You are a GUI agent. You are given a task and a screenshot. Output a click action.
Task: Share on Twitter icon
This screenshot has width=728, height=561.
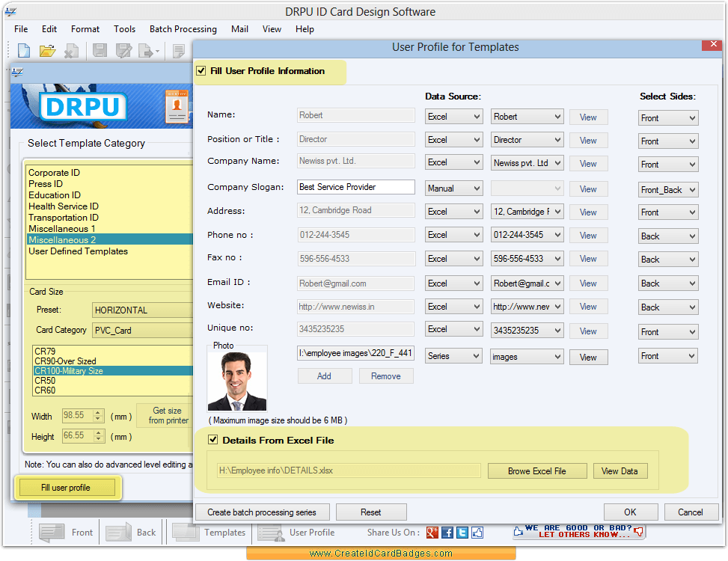(x=462, y=533)
